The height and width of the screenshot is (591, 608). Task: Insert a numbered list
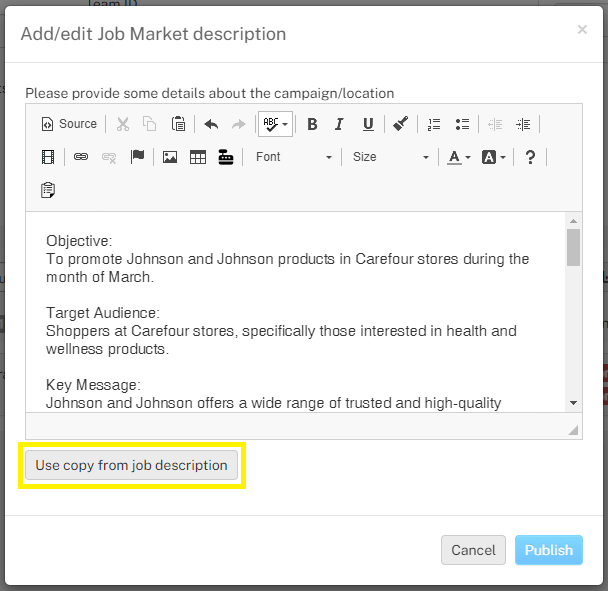pos(434,124)
